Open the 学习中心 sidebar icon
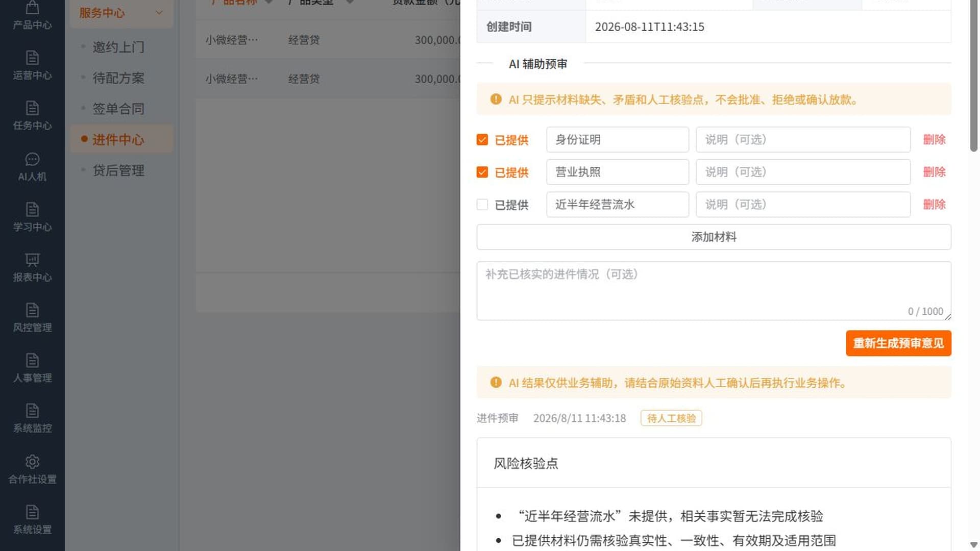Image resolution: width=980 pixels, height=551 pixels. [x=32, y=209]
